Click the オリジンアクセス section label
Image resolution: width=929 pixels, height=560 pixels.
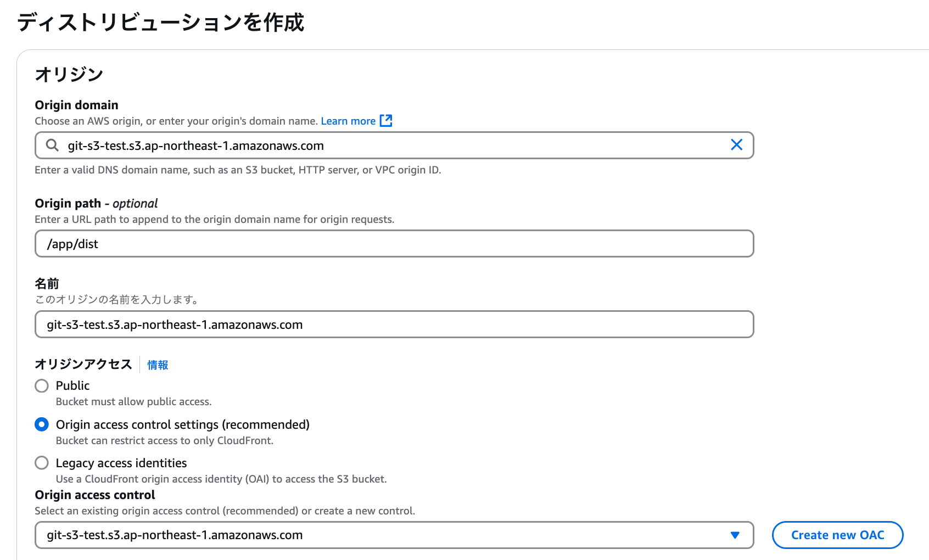point(83,365)
